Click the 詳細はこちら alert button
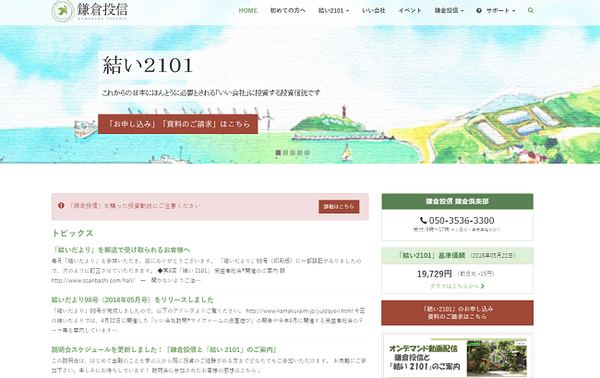This screenshot has width=600, height=378. click(x=339, y=207)
